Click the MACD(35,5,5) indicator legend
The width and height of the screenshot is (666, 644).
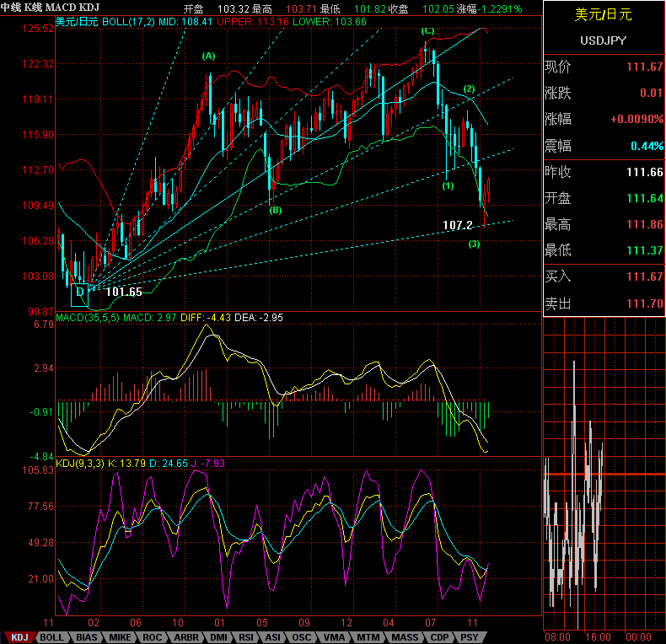[x=88, y=318]
